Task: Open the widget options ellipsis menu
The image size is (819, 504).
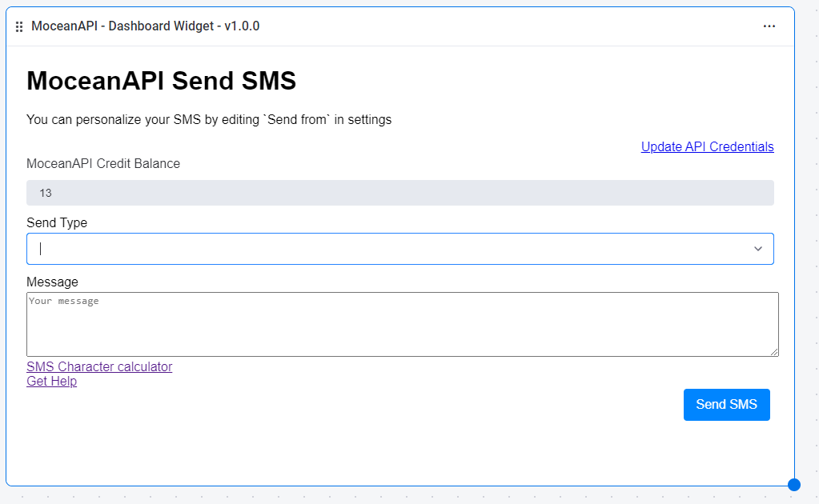Action: tap(769, 26)
